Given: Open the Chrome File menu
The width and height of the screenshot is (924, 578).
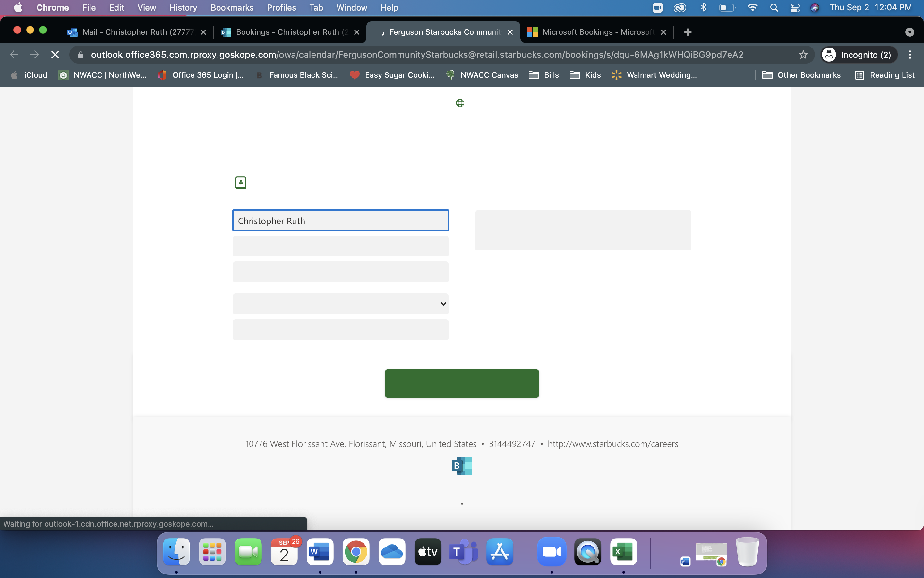Looking at the screenshot, I should pos(89,8).
